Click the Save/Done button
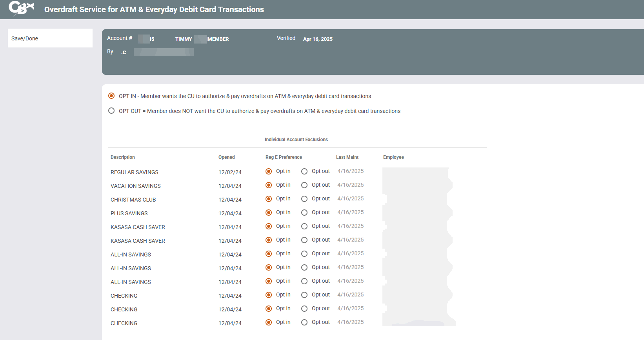644x340 pixels. pos(50,38)
